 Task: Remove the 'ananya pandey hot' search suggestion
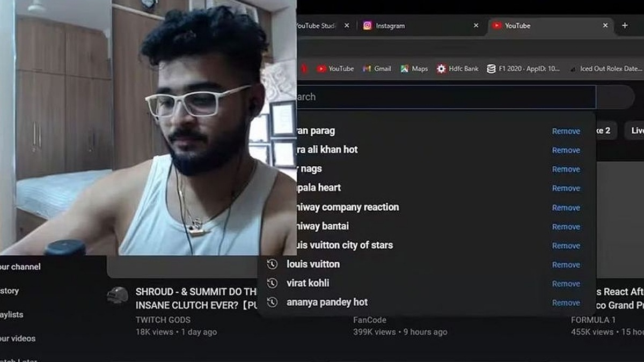566,303
